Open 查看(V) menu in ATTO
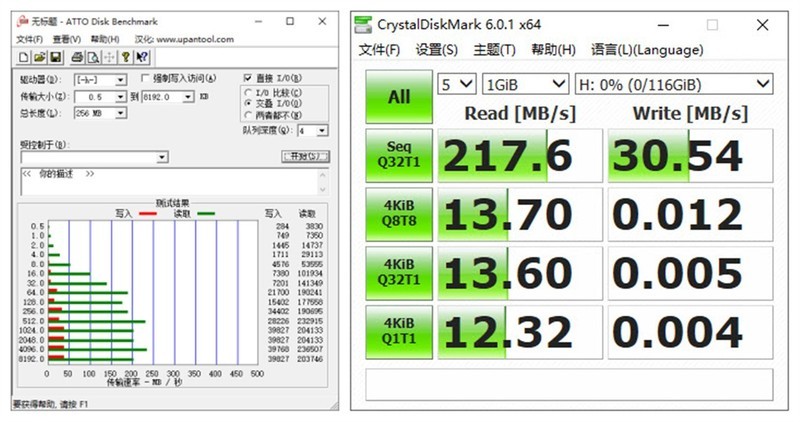The height and width of the screenshot is (422, 800). (66, 39)
